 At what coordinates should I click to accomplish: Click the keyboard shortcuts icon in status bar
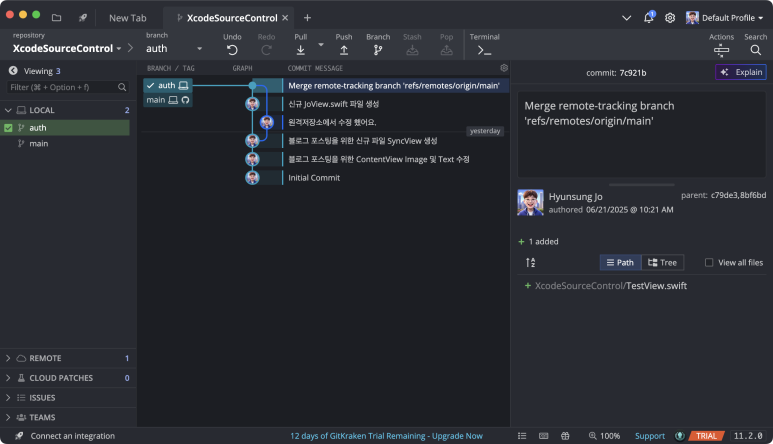543,436
